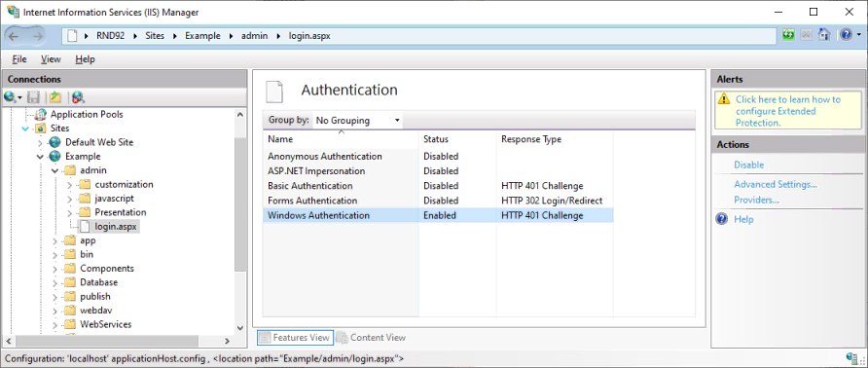Collapse the admin folder node
The image size is (868, 368).
(x=54, y=170)
